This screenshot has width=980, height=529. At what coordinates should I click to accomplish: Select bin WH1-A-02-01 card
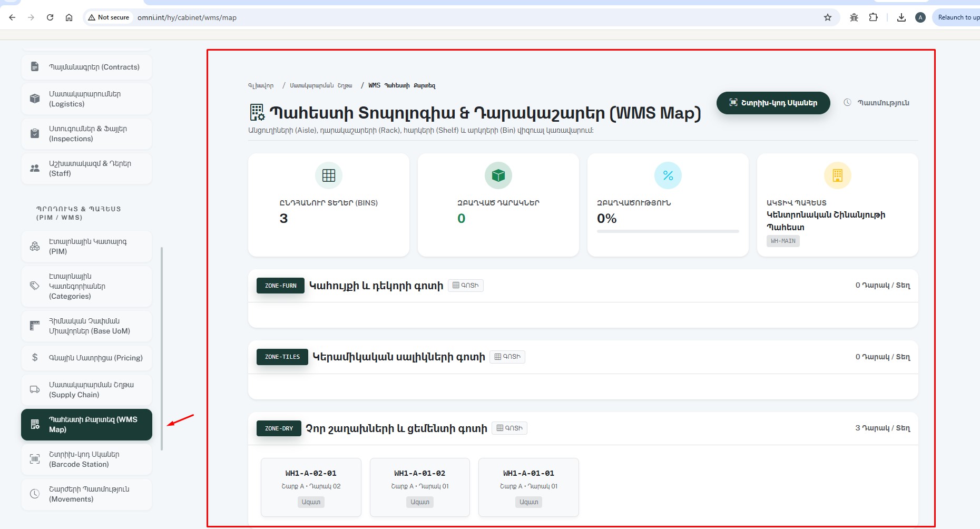[311, 487]
